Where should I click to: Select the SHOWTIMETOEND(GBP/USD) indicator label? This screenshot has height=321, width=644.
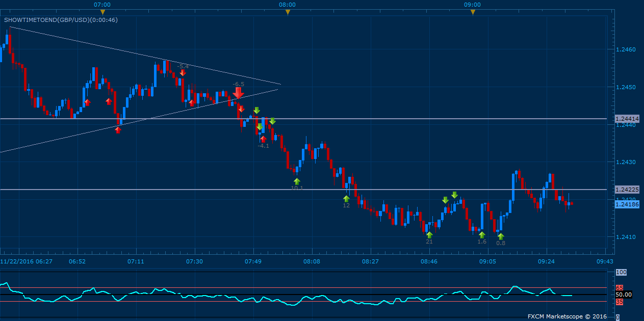click(61, 20)
